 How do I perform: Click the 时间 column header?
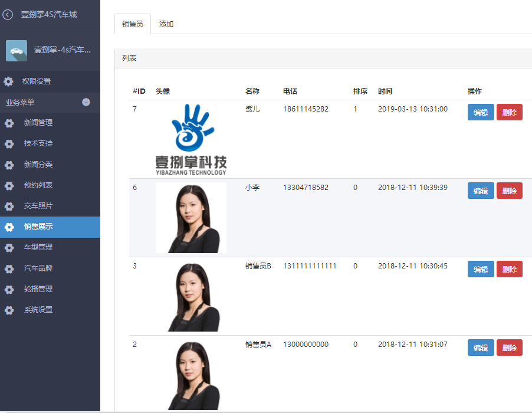tap(385, 91)
